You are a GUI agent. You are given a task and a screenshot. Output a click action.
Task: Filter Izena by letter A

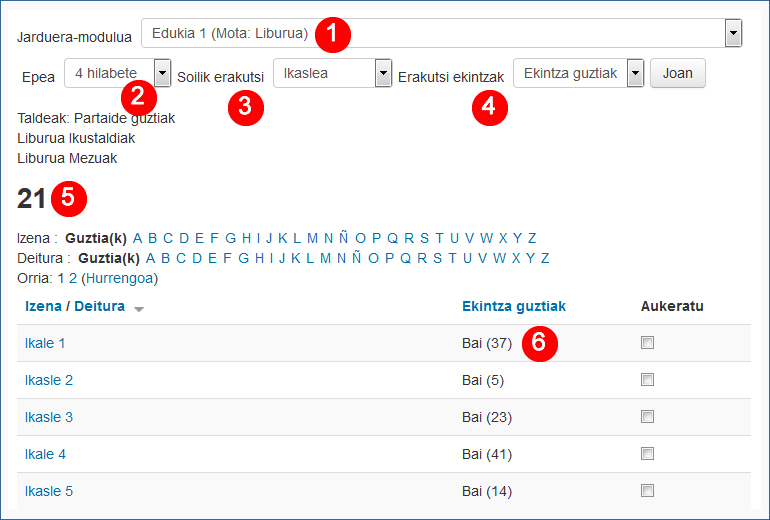[138, 238]
